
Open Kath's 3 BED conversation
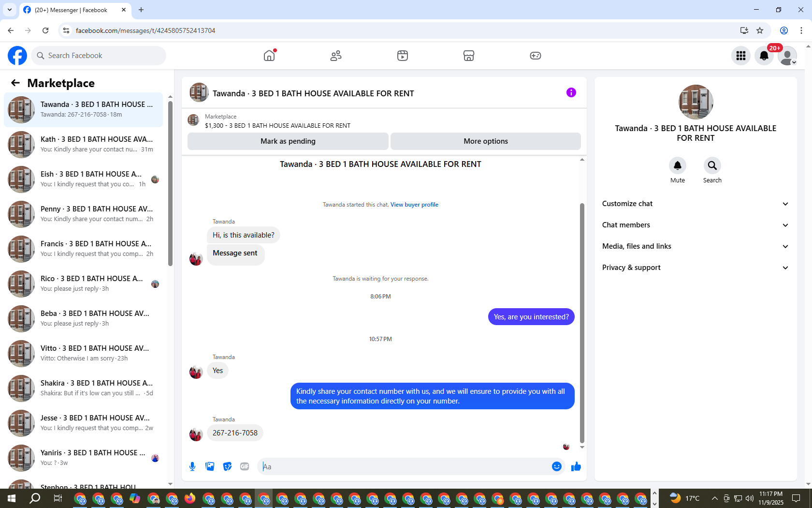point(84,145)
